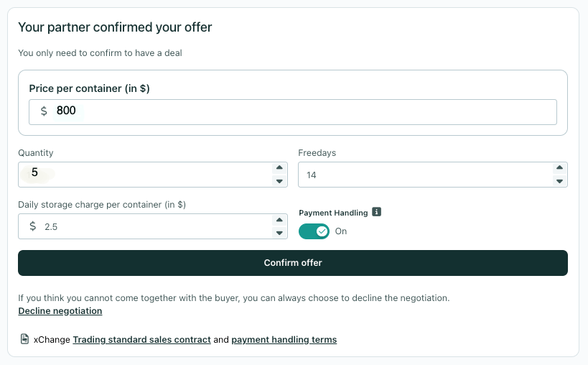Decrease daily storage charge with down arrow
This screenshot has height=365, width=588.
[279, 233]
